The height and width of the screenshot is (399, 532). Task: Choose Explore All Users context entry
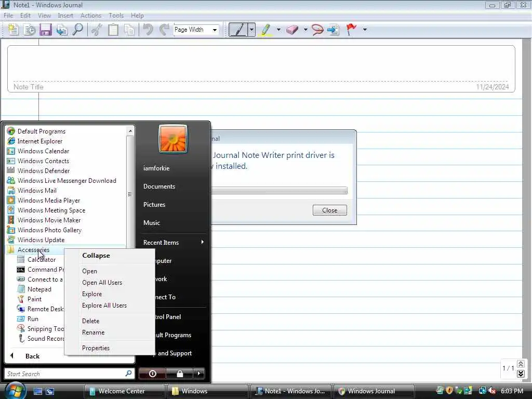104,305
